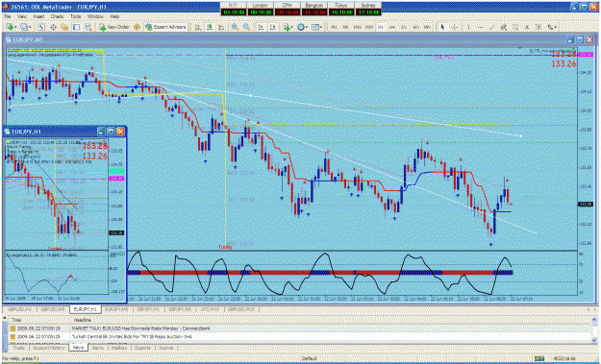Select the W1 timeframe button

[x=415, y=27]
